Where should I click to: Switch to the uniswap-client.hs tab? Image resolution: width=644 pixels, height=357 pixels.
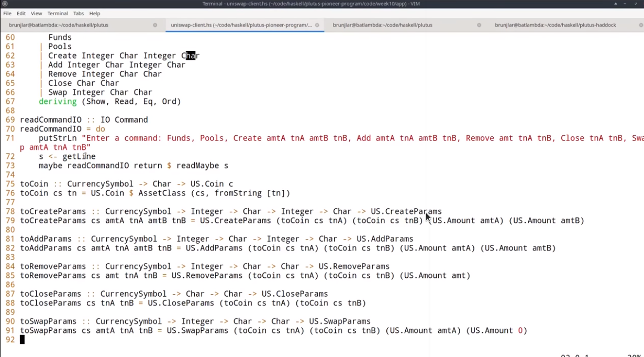click(241, 25)
